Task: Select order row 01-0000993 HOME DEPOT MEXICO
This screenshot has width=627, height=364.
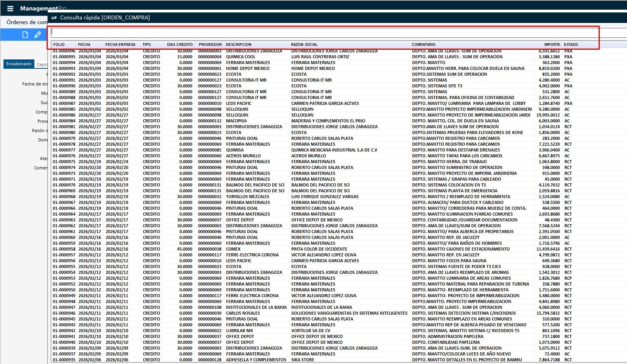Action: point(247,68)
